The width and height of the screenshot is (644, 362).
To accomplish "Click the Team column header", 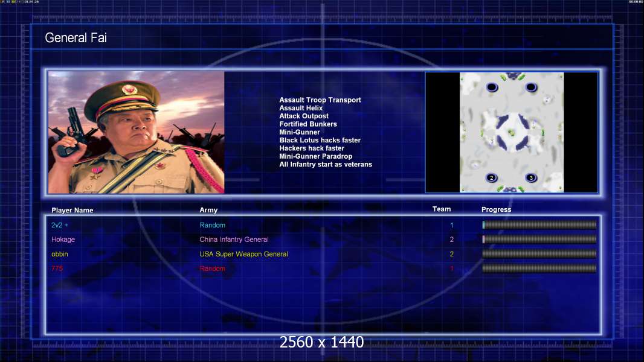I will click(x=442, y=209).
